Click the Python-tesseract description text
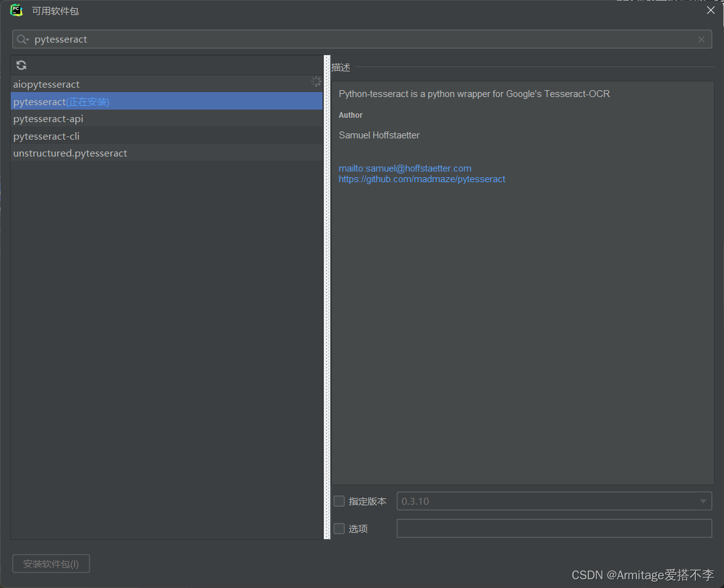The height and width of the screenshot is (588, 724). tap(474, 94)
